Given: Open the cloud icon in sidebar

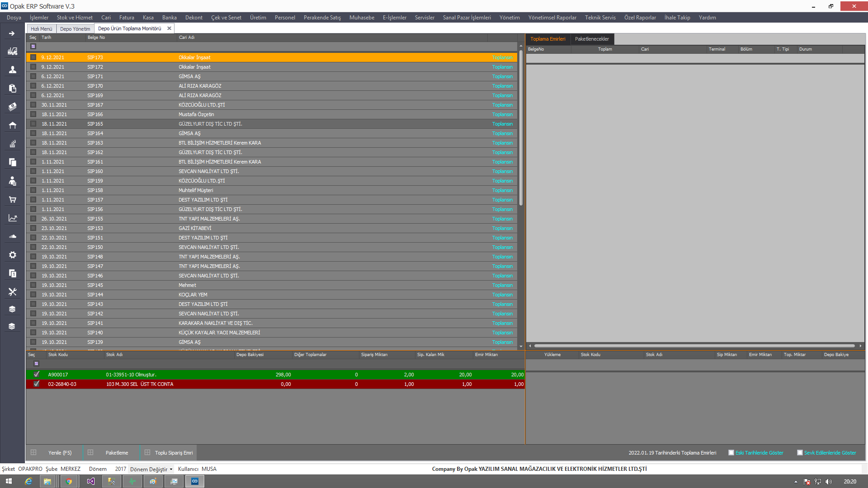Looking at the screenshot, I should point(12,236).
